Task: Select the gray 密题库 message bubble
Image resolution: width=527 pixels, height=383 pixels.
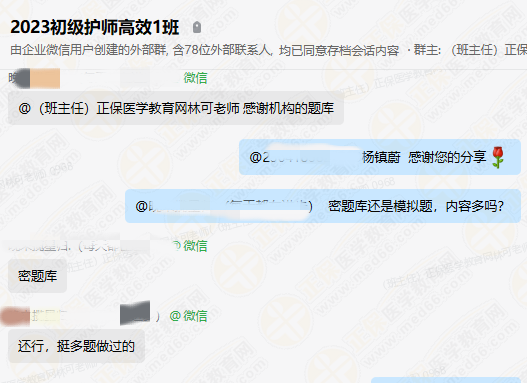Action: 37,276
